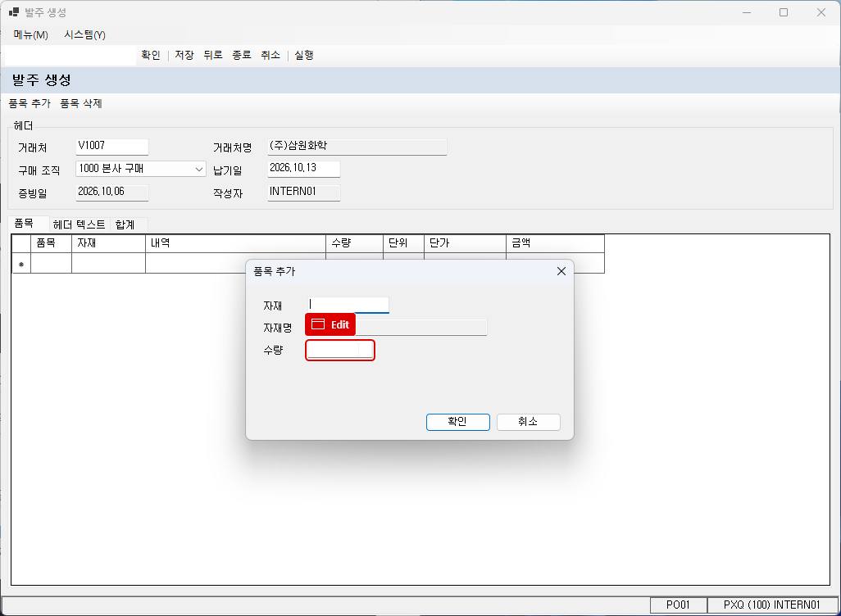Click 확인 in the top toolbar
841x616 pixels.
pyautogui.click(x=151, y=55)
